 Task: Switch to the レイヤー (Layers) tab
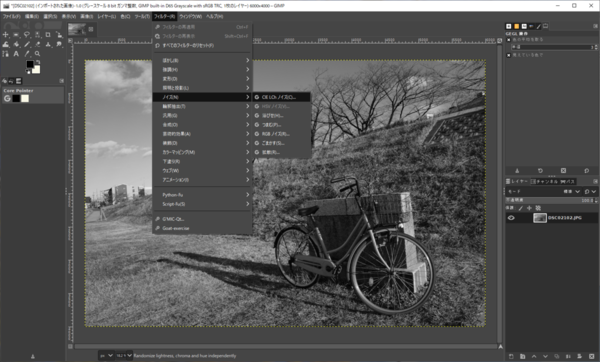click(x=517, y=181)
